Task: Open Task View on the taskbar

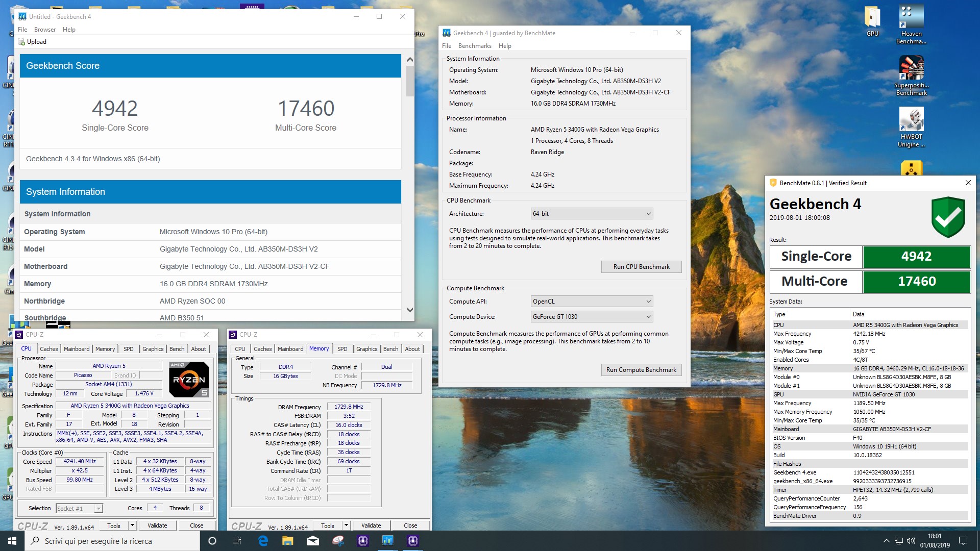Action: pos(237,541)
